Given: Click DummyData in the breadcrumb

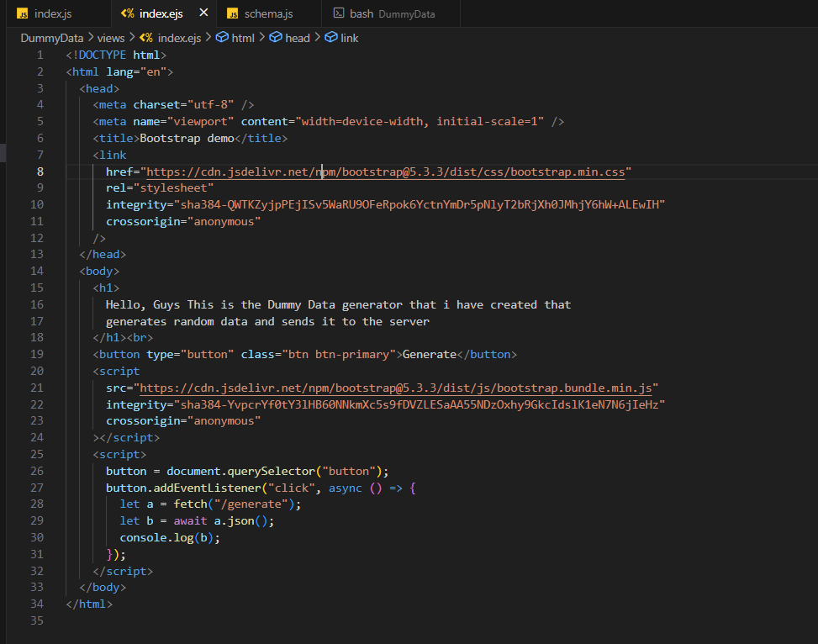Looking at the screenshot, I should 51,38.
